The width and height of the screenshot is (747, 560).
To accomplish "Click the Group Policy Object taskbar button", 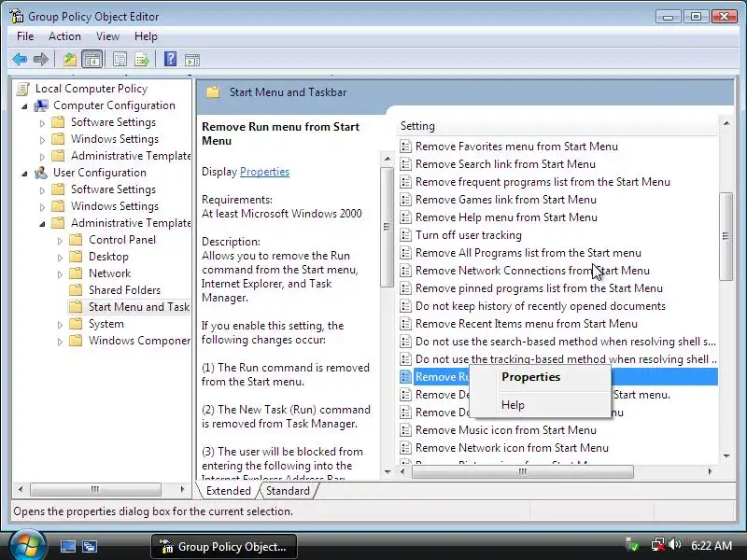I will pyautogui.click(x=224, y=546).
